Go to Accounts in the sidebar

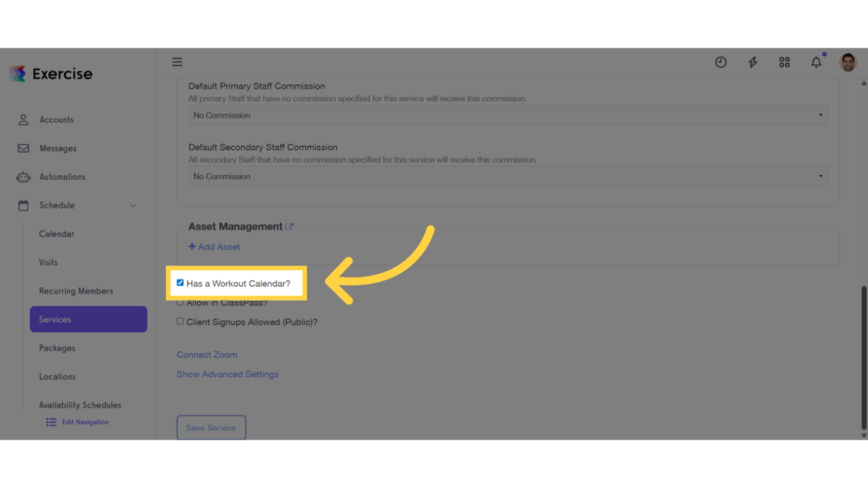57,119
